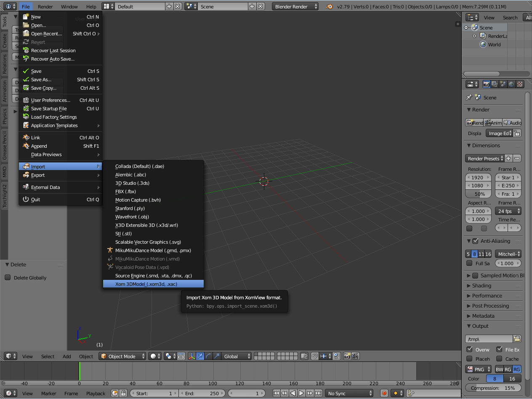The image size is (532, 399).
Task: Jump to the end frame of timeline
Action: pos(318,394)
